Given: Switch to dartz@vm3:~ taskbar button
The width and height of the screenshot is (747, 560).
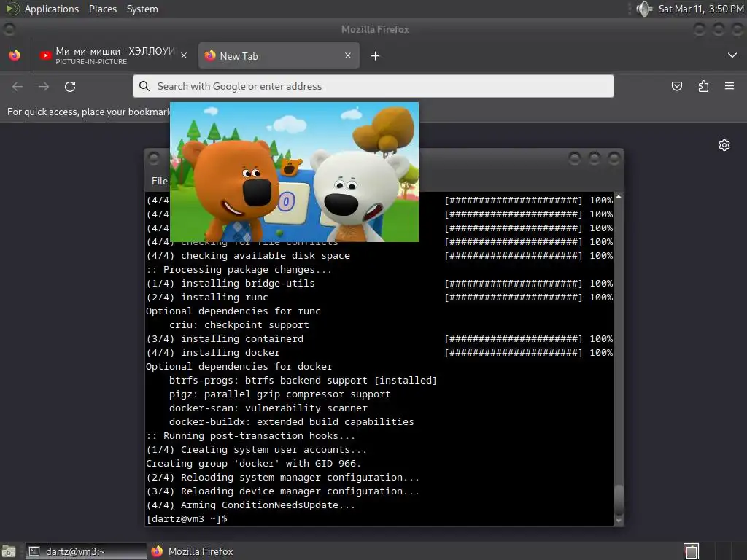Looking at the screenshot, I should tap(86, 551).
